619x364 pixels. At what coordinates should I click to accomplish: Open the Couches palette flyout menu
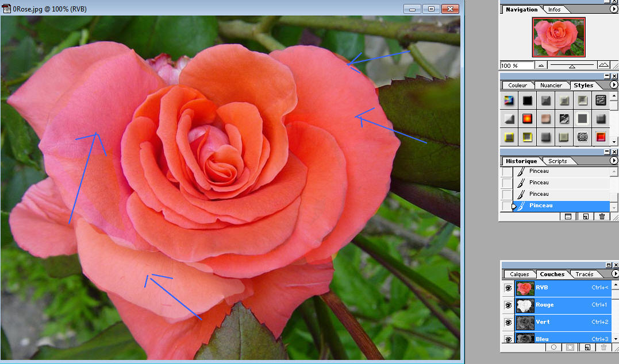pyautogui.click(x=614, y=273)
